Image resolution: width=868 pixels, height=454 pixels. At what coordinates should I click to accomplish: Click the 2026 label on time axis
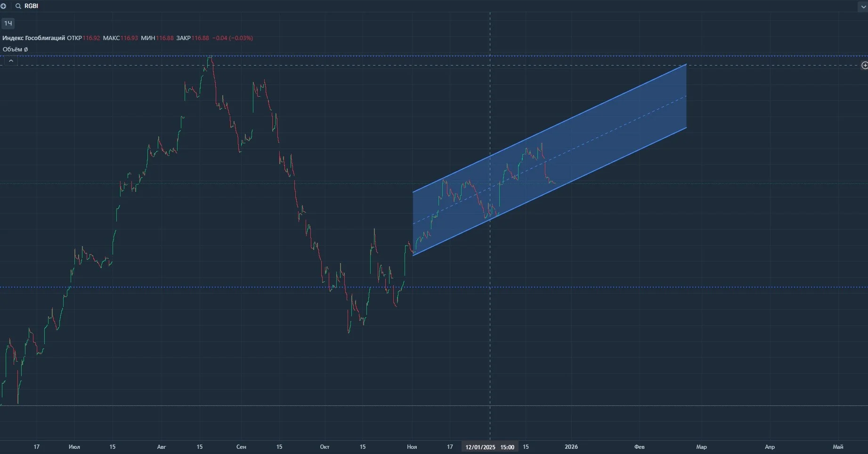coord(571,447)
